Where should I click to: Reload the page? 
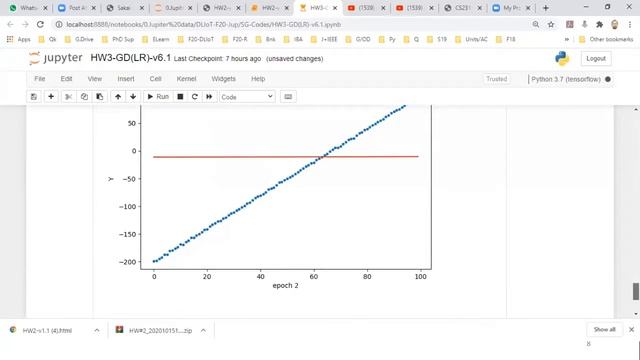pos(40,24)
